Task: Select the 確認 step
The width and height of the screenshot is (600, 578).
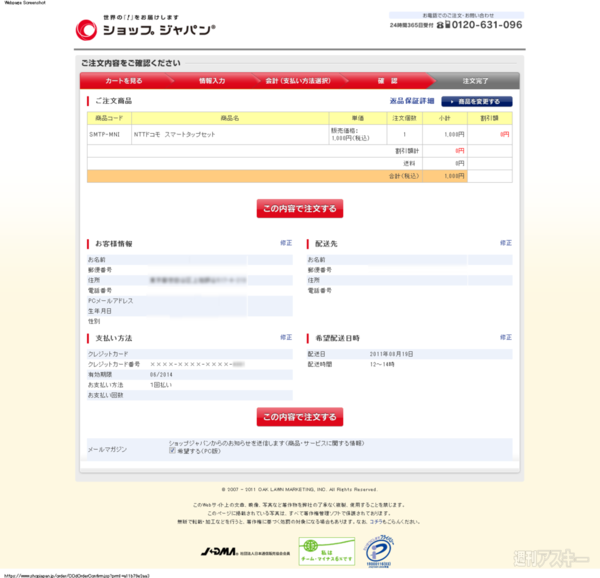Action: point(388,81)
